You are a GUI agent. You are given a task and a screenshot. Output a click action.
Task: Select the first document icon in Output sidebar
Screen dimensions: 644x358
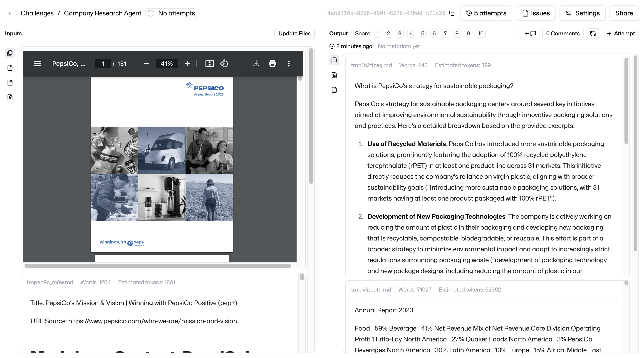click(334, 75)
